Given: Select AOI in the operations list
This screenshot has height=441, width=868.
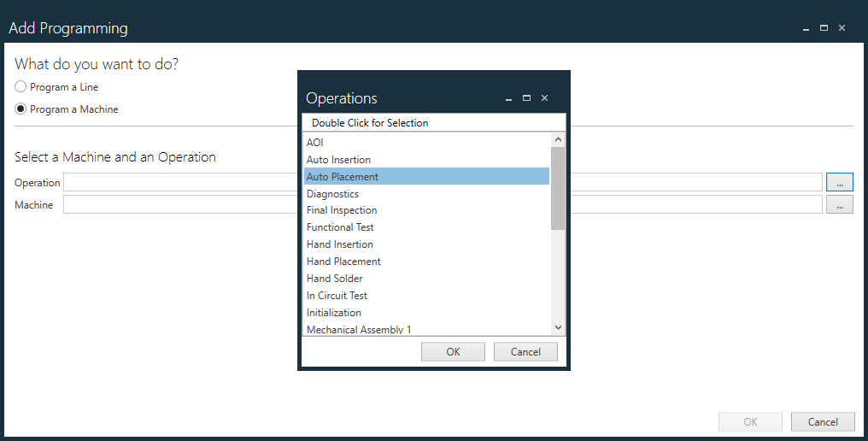Looking at the screenshot, I should [315, 143].
